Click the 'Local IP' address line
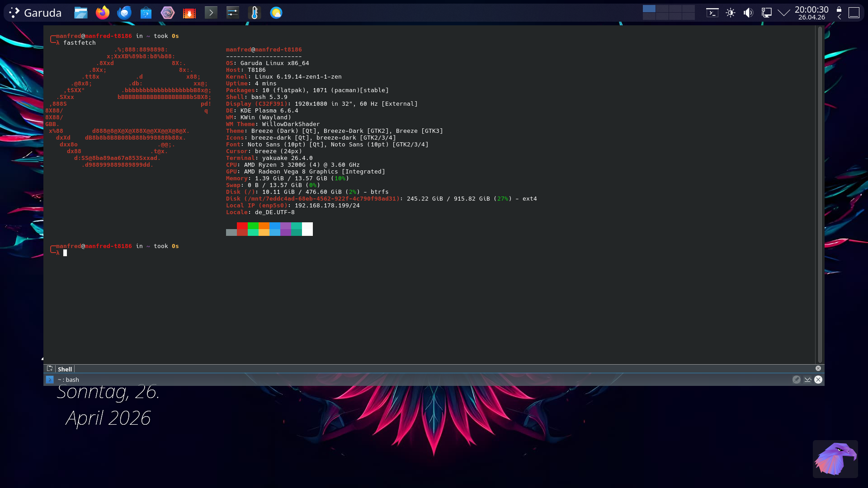 point(293,206)
